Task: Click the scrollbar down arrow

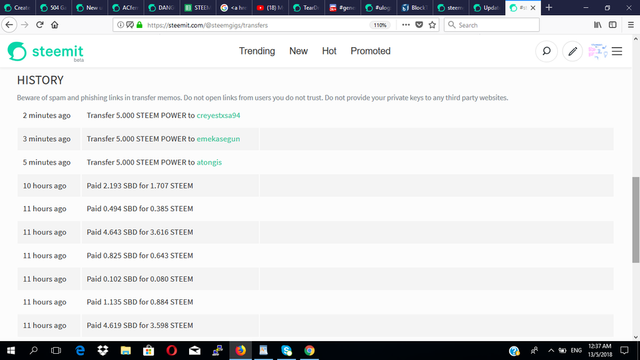Action: click(x=636, y=337)
